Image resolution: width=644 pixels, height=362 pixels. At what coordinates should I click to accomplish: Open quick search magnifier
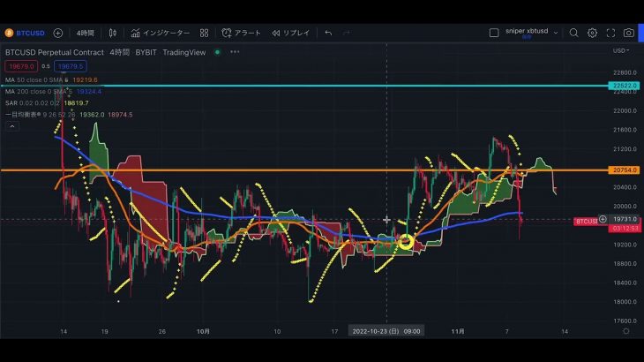[573, 33]
